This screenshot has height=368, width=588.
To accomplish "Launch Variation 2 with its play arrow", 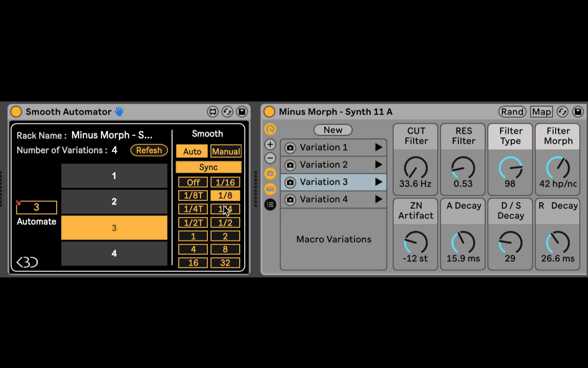I will [x=379, y=165].
